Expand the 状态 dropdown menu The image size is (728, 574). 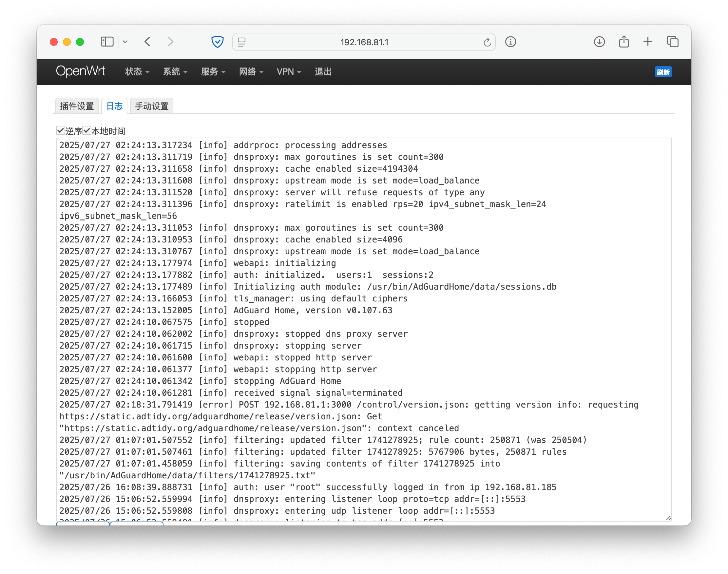[x=137, y=71]
